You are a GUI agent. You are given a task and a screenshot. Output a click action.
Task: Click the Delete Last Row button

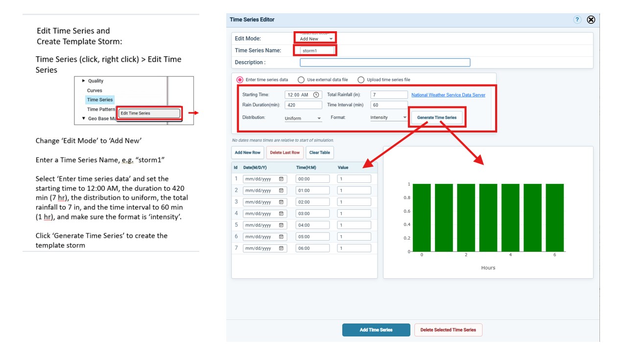point(285,153)
